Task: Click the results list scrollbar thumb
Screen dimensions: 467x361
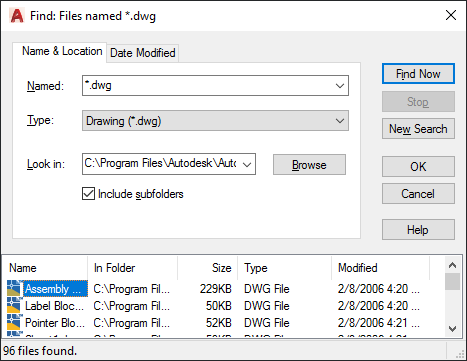Action: coord(452,282)
